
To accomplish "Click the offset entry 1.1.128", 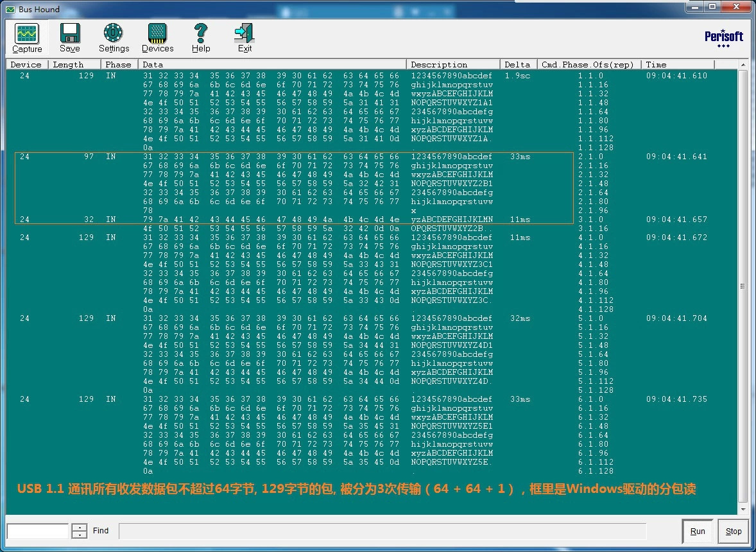I will [596, 148].
